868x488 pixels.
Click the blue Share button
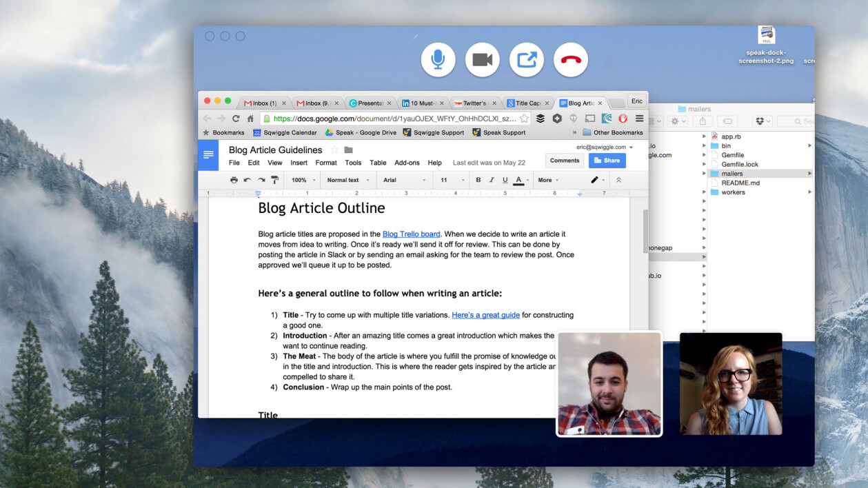[x=607, y=161]
